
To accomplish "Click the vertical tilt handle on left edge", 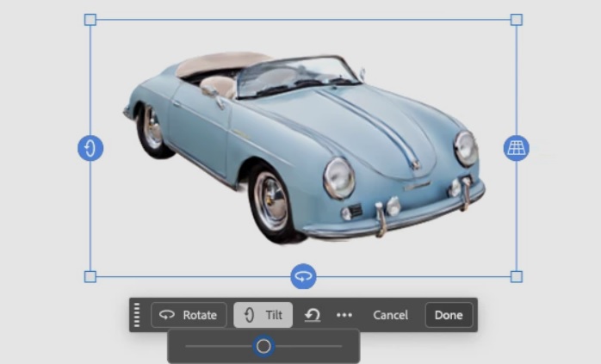I will click(x=90, y=148).
